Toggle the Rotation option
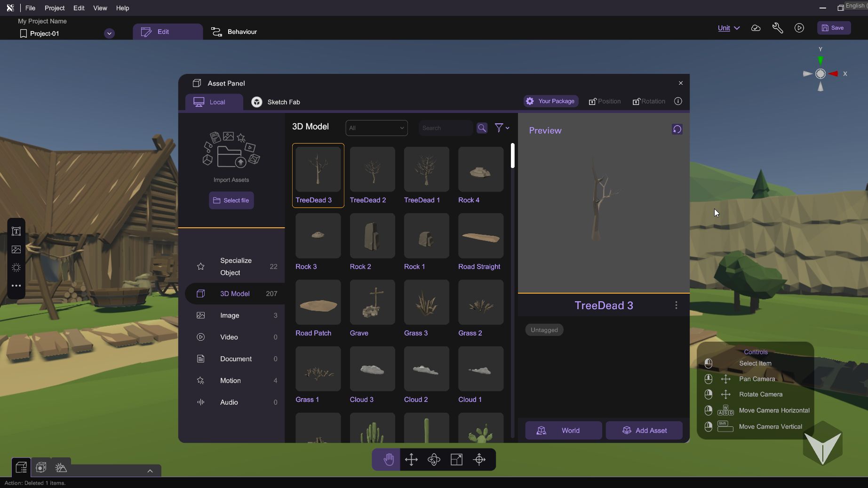 click(649, 102)
